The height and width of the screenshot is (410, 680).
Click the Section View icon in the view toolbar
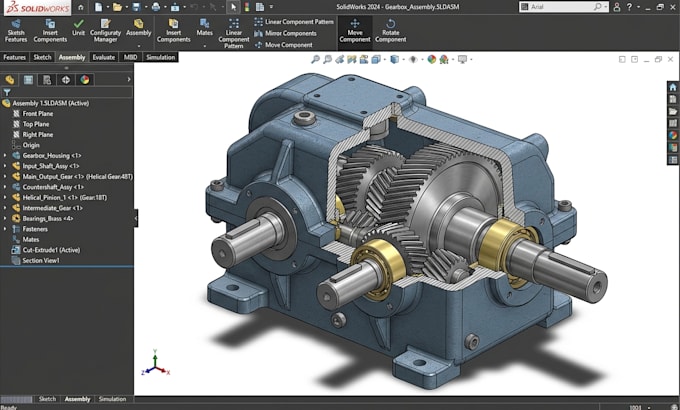352,59
